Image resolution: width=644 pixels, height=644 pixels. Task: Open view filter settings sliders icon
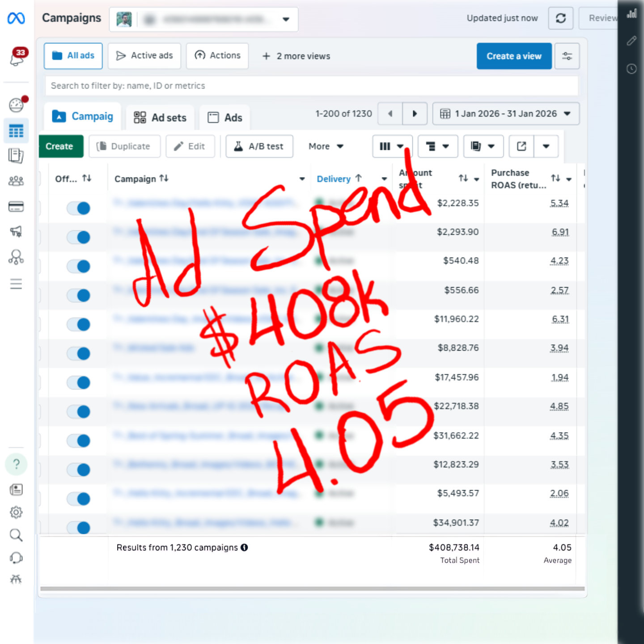click(x=567, y=56)
